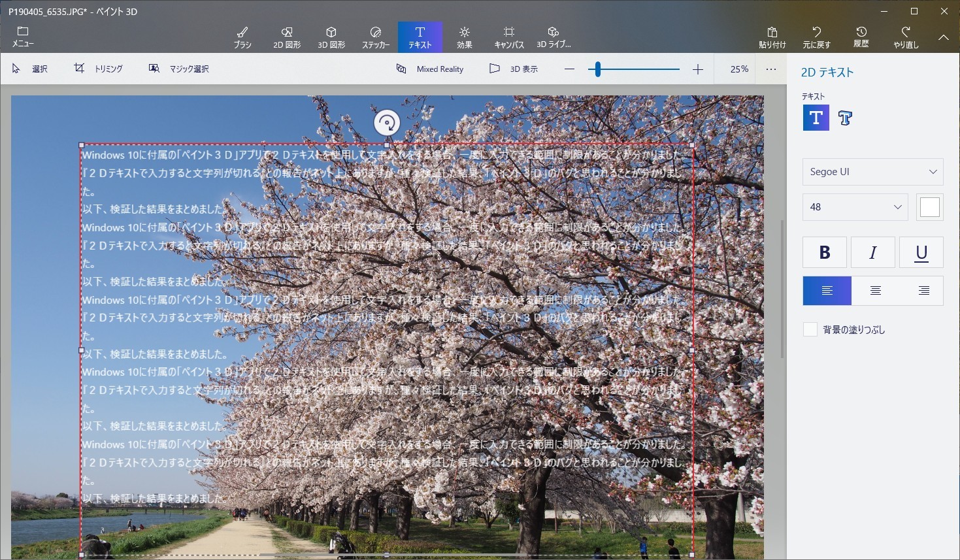Select the ブラシ brush tool
The image size is (960, 560).
(x=242, y=37)
